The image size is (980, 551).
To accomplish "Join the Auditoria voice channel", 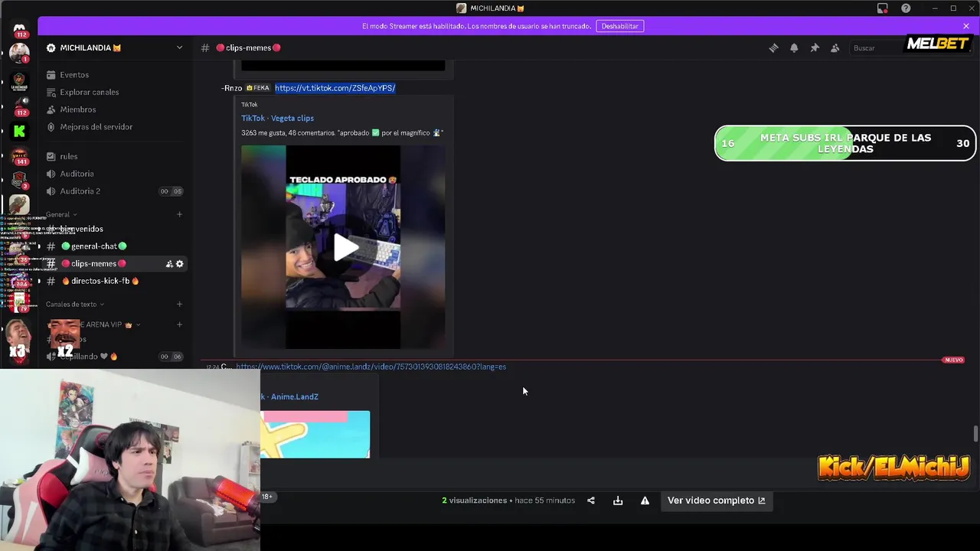I will point(77,174).
